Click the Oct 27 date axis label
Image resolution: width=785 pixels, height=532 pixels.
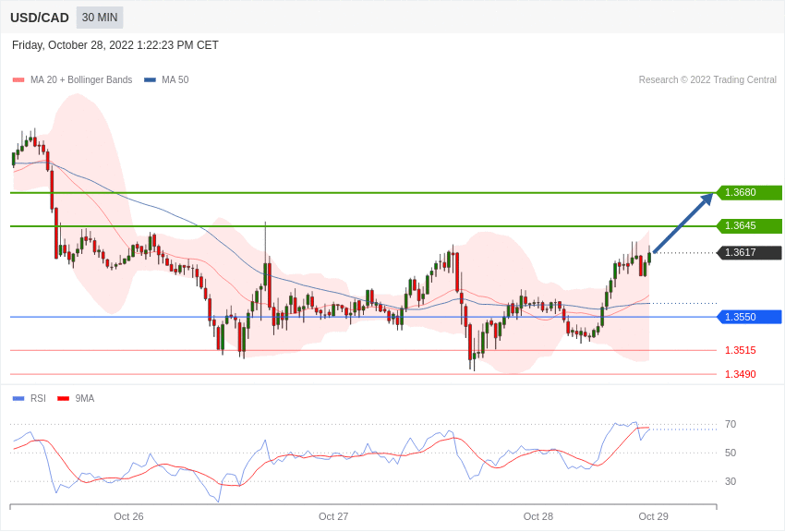click(333, 516)
